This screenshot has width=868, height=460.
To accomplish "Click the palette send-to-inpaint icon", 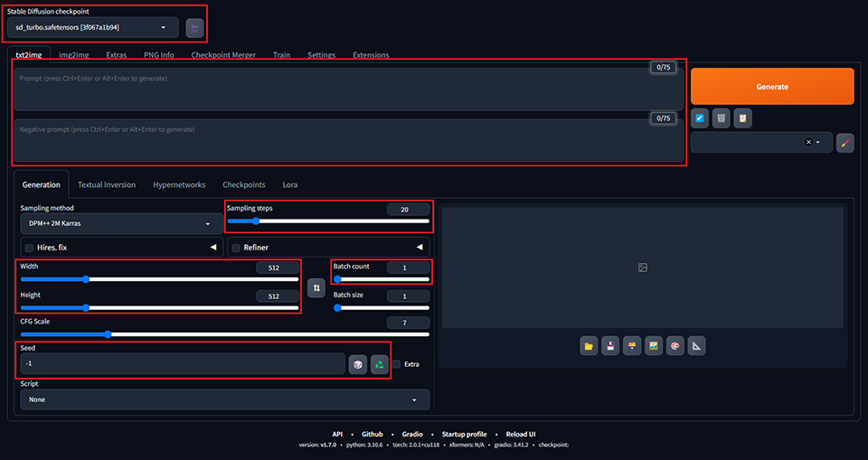I will (x=675, y=345).
